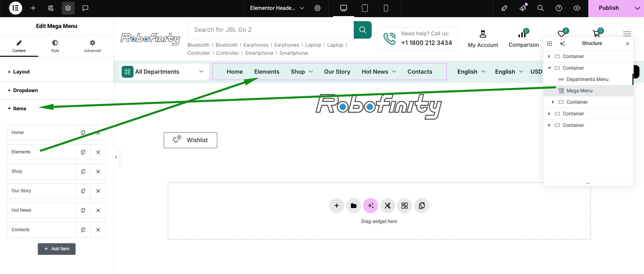Click the Publish button
Viewport: 644px width, 274px height.
pos(609,8)
